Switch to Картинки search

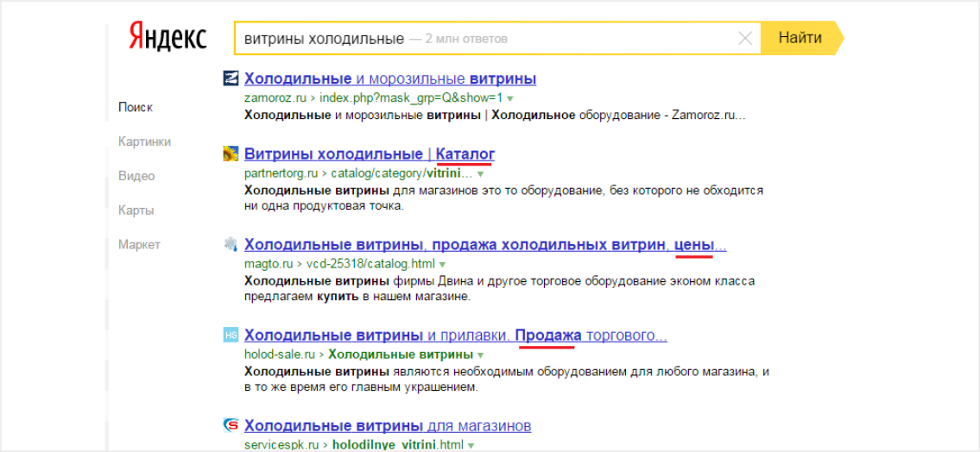[x=144, y=141]
